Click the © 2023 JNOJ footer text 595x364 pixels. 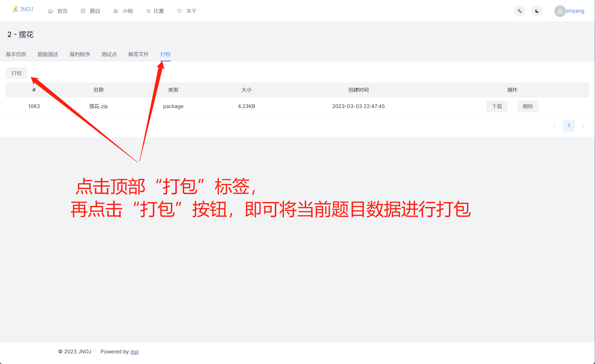tap(75, 352)
